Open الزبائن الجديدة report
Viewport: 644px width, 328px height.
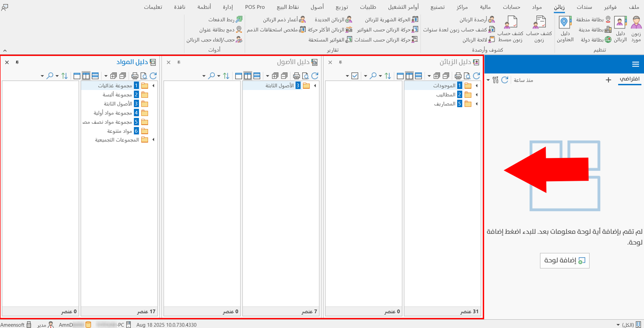click(x=333, y=19)
